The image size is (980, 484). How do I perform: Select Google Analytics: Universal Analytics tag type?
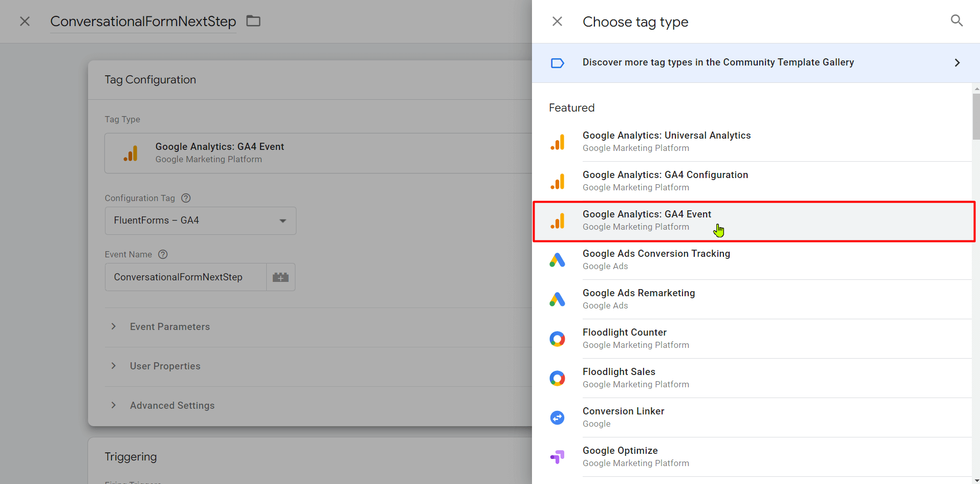pyautogui.click(x=752, y=142)
